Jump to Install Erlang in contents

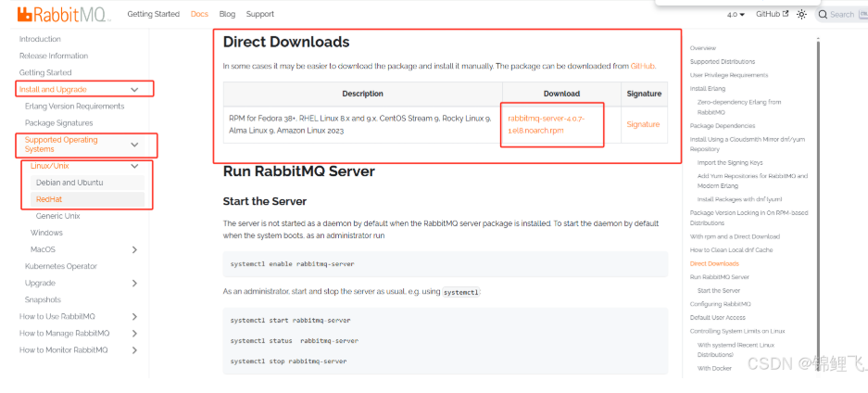point(708,89)
